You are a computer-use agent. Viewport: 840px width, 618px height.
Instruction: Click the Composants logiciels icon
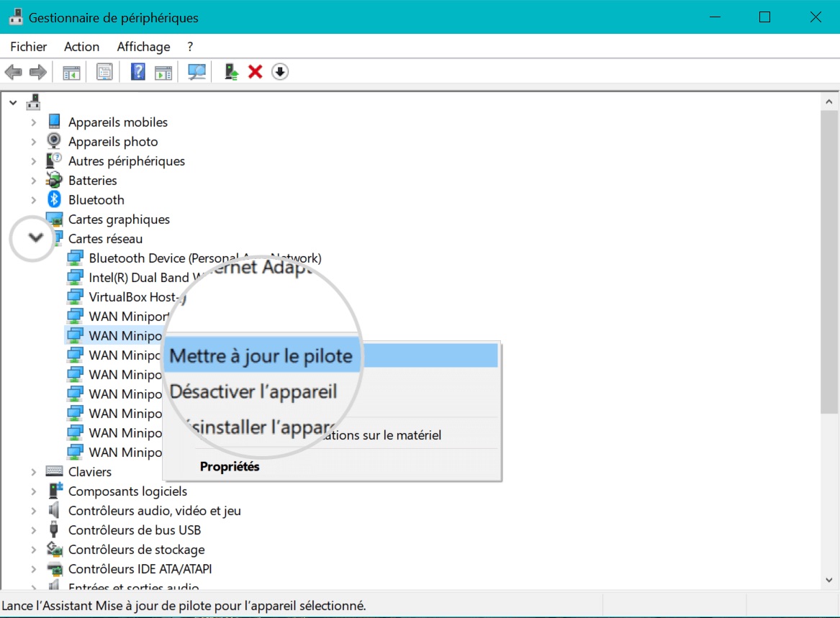pos(55,491)
